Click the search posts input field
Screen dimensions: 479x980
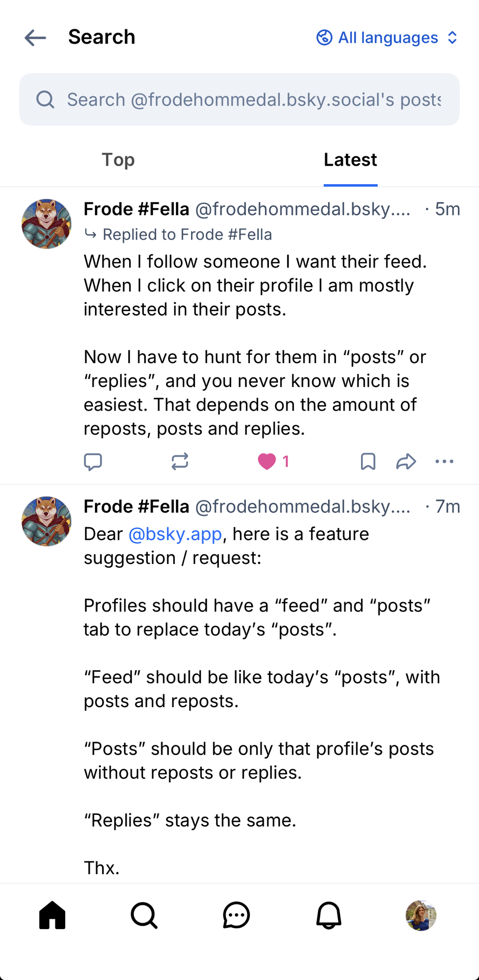point(253,100)
